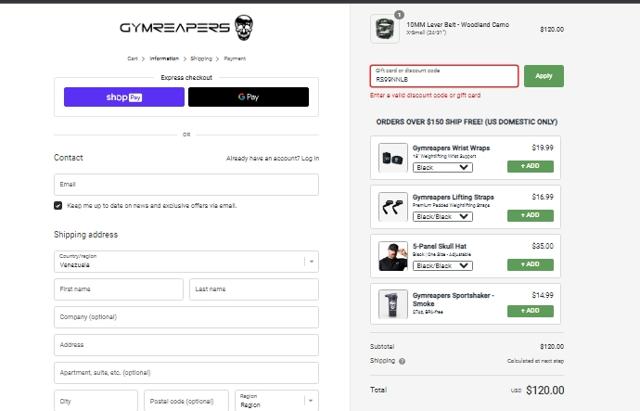Add Gymreapers Lifting Straps to order

[530, 215]
